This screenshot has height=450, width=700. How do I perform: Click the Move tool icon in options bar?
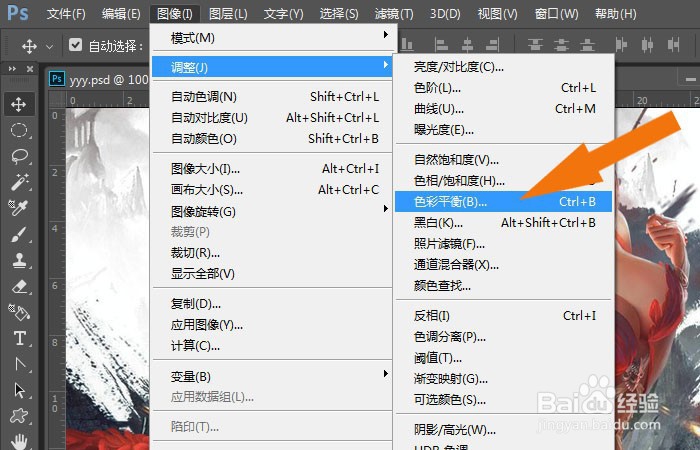click(29, 46)
